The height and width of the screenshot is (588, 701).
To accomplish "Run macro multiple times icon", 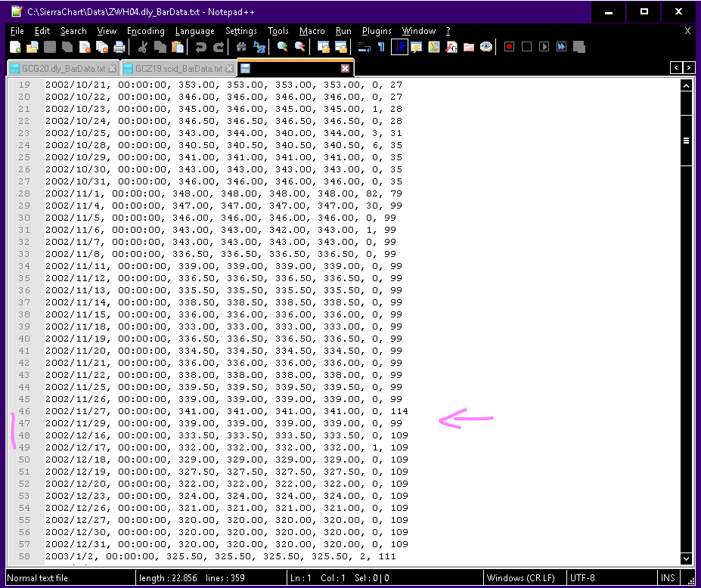I will (x=562, y=47).
